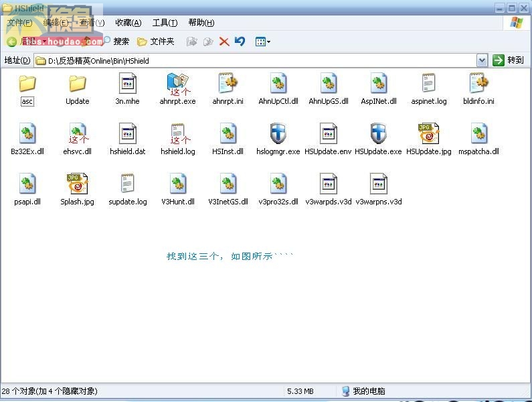
Task: Select the hshield.dat file icon
Action: [128, 133]
